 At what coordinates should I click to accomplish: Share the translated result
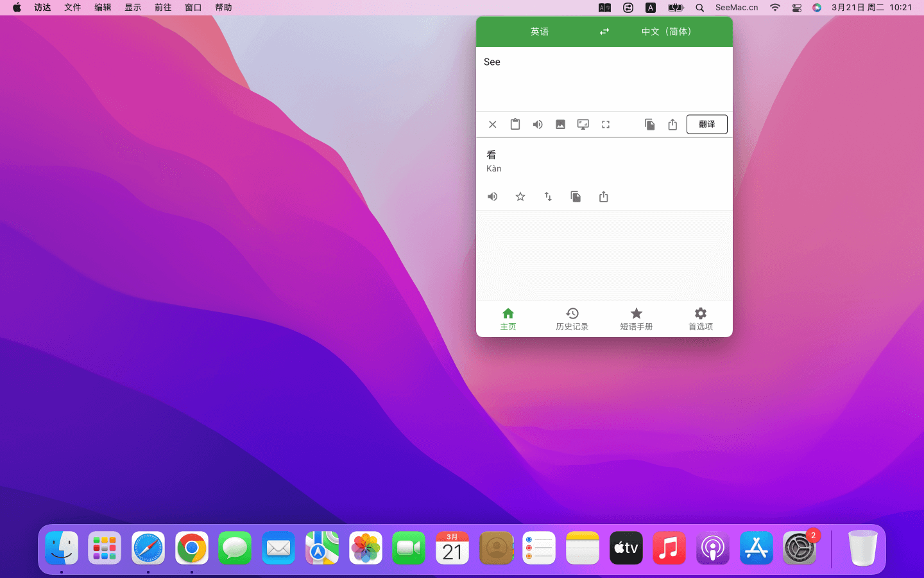[x=603, y=197]
